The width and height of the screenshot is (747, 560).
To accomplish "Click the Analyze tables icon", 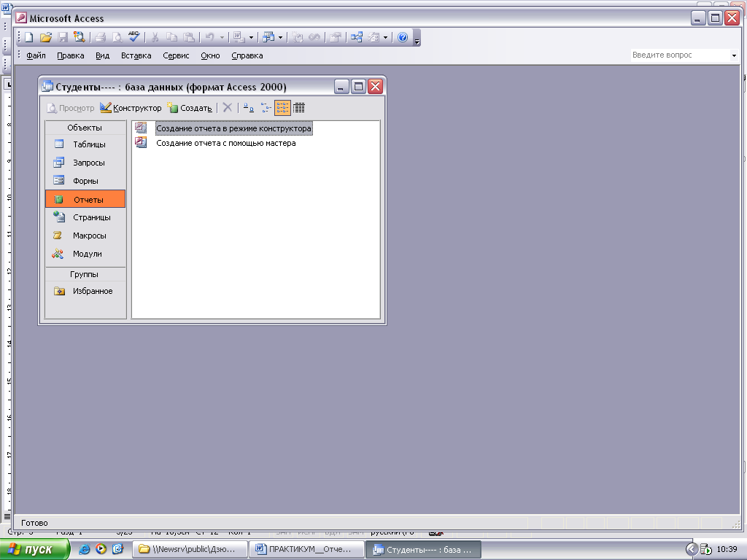I will point(268,37).
